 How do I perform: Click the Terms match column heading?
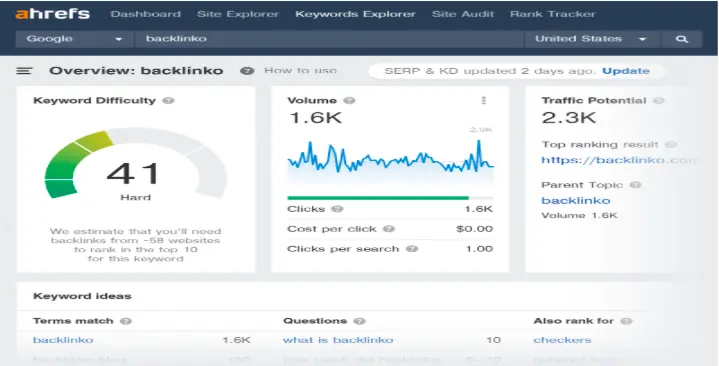73,321
